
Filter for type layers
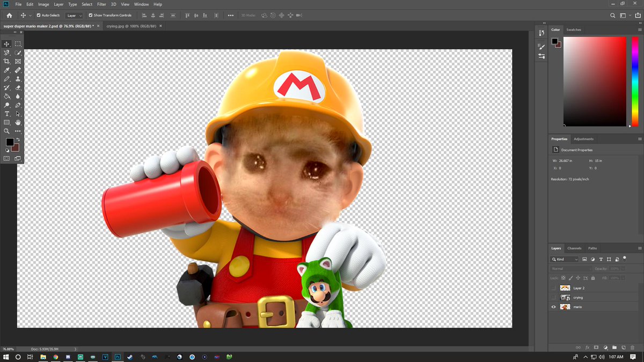[x=601, y=260]
